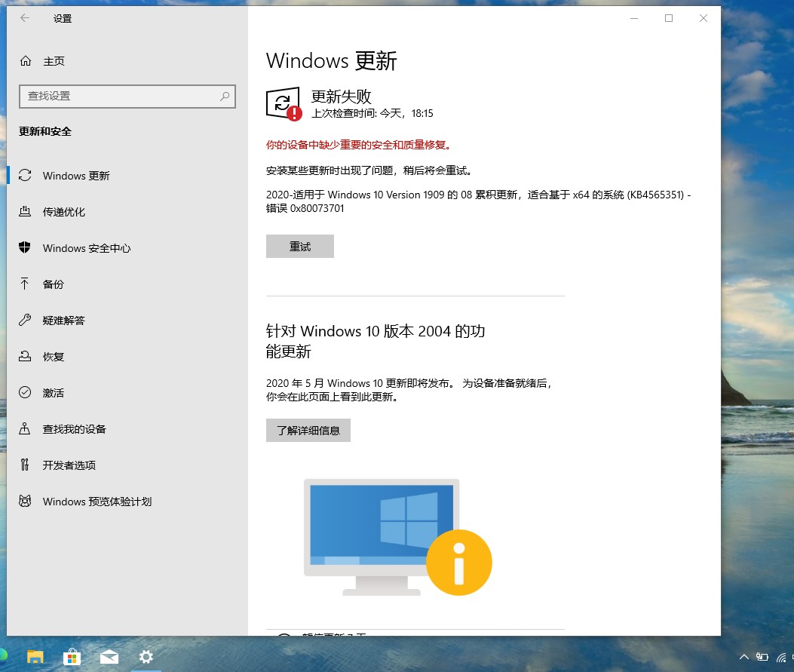Open File Explorer from the taskbar

[35, 658]
